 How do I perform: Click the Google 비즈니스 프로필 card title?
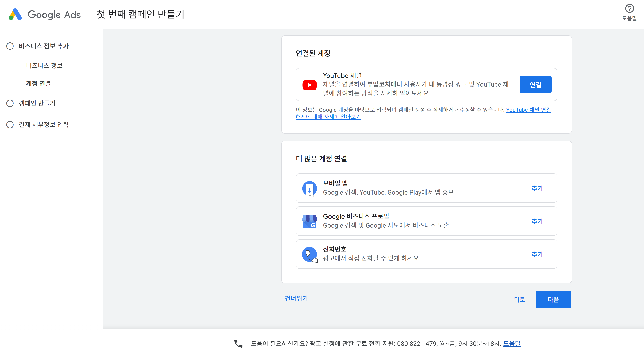coord(356,216)
